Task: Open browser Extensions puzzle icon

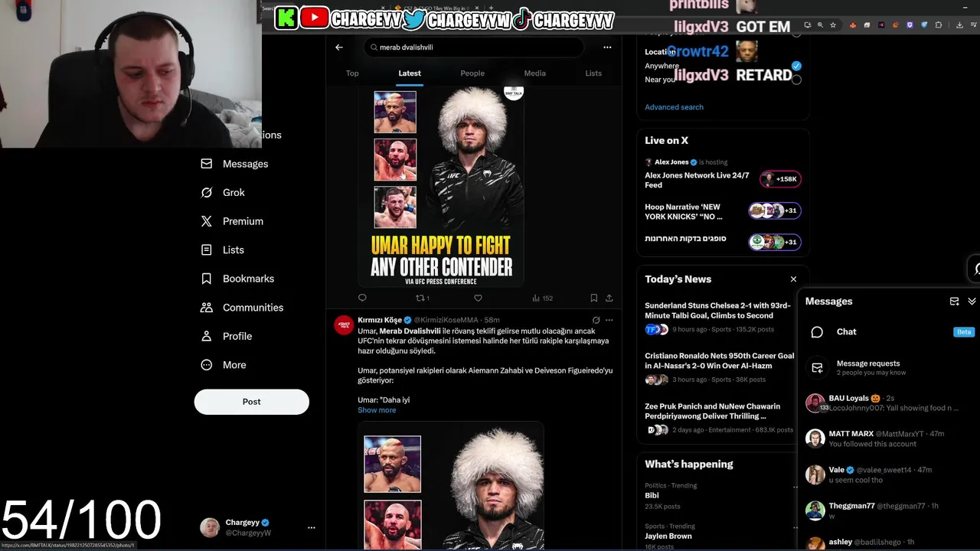Action: click(939, 25)
